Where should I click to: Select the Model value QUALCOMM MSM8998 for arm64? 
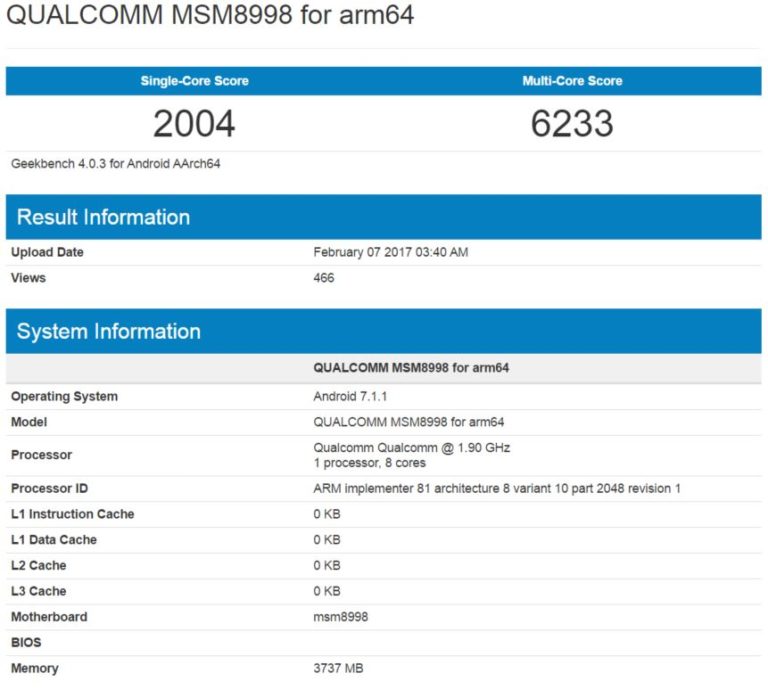[x=409, y=422]
